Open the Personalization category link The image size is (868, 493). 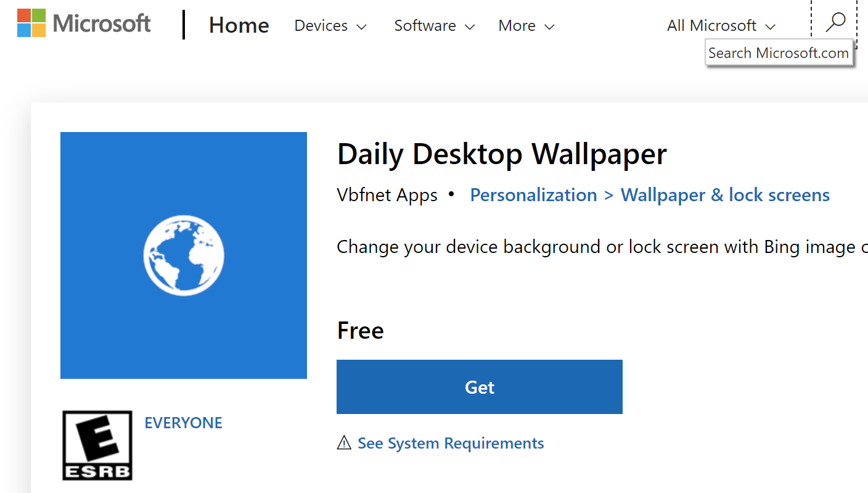533,195
